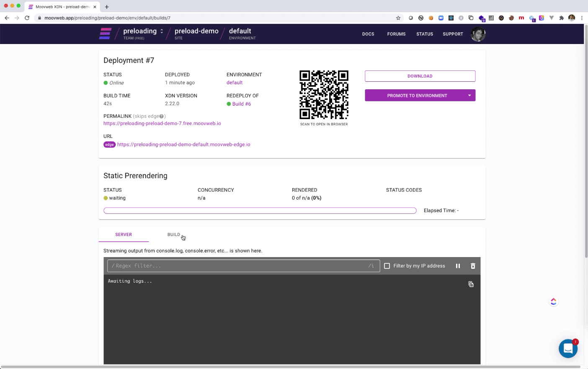Click the '0 of n/a (0%)' rendered value
588x369 pixels.
[307, 198]
